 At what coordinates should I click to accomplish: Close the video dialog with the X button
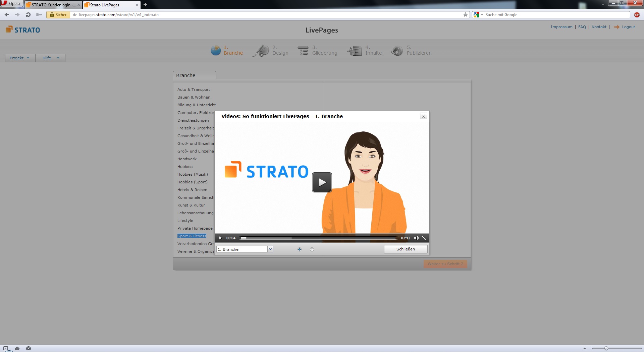point(423,116)
